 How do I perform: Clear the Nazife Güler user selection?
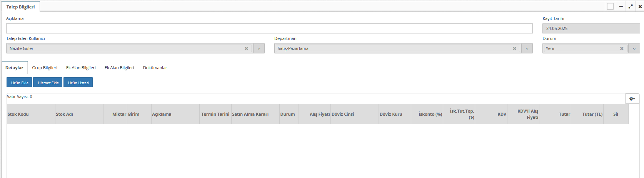[246, 48]
